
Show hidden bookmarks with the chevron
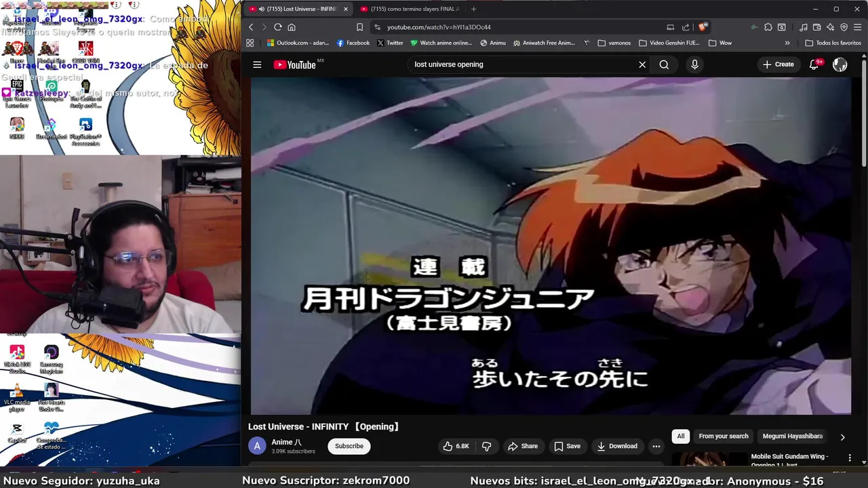pos(787,43)
